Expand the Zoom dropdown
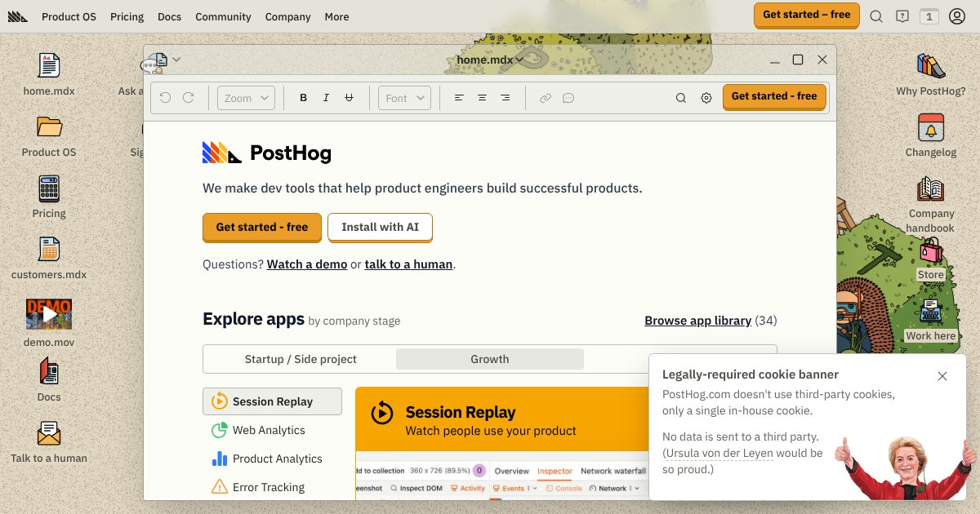Image resolution: width=980 pixels, height=514 pixels. tap(247, 98)
